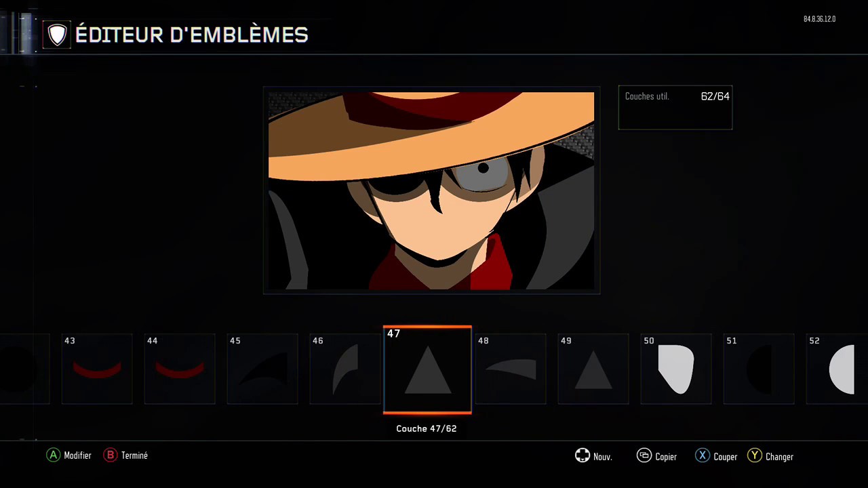
Task: Click the Couches util. 62/64 panel
Action: 675,107
